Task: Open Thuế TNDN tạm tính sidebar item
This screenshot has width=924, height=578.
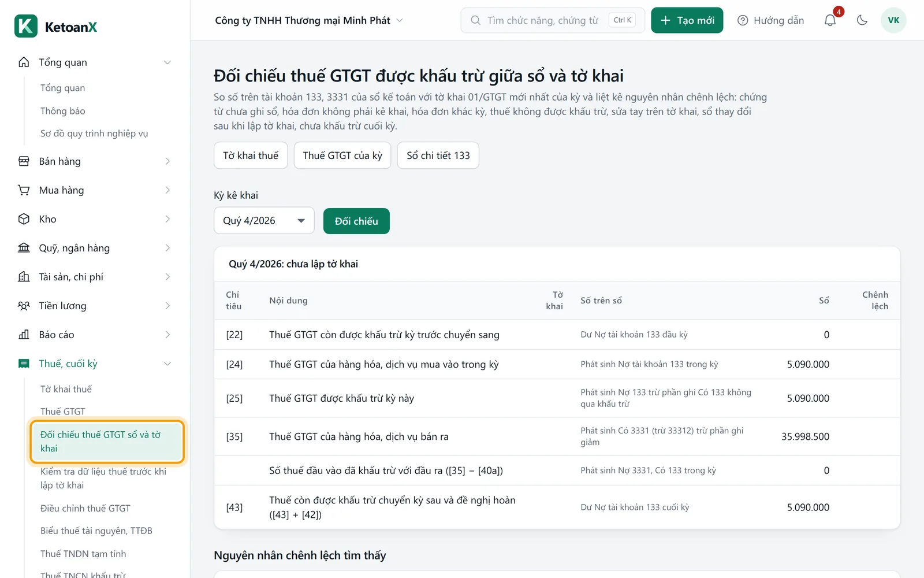Action: pos(83,554)
